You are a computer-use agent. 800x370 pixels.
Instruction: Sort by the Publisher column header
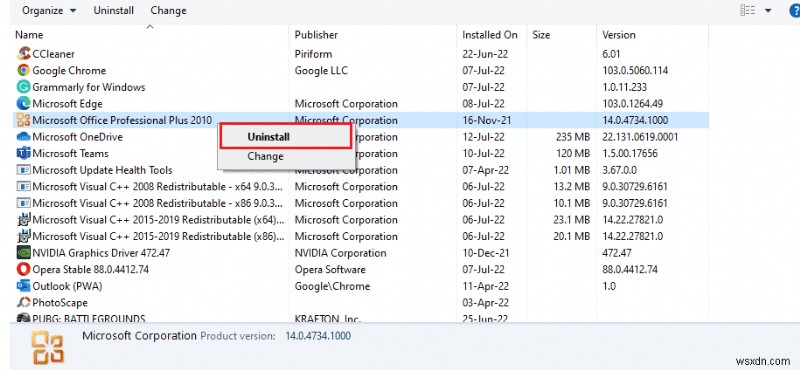pos(316,35)
